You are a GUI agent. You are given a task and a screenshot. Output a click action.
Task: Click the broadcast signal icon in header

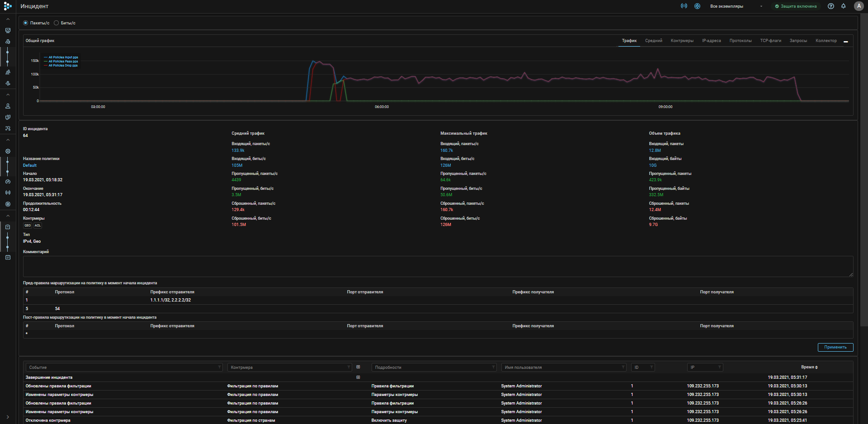(684, 6)
